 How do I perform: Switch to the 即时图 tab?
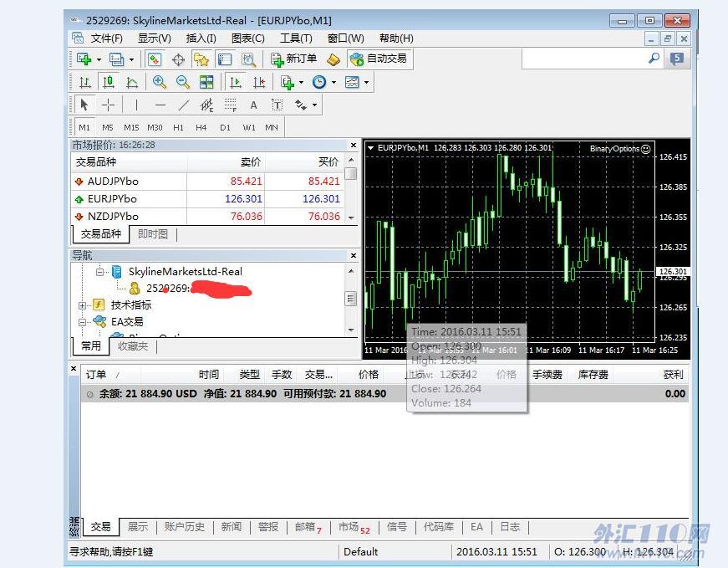pyautogui.click(x=153, y=233)
